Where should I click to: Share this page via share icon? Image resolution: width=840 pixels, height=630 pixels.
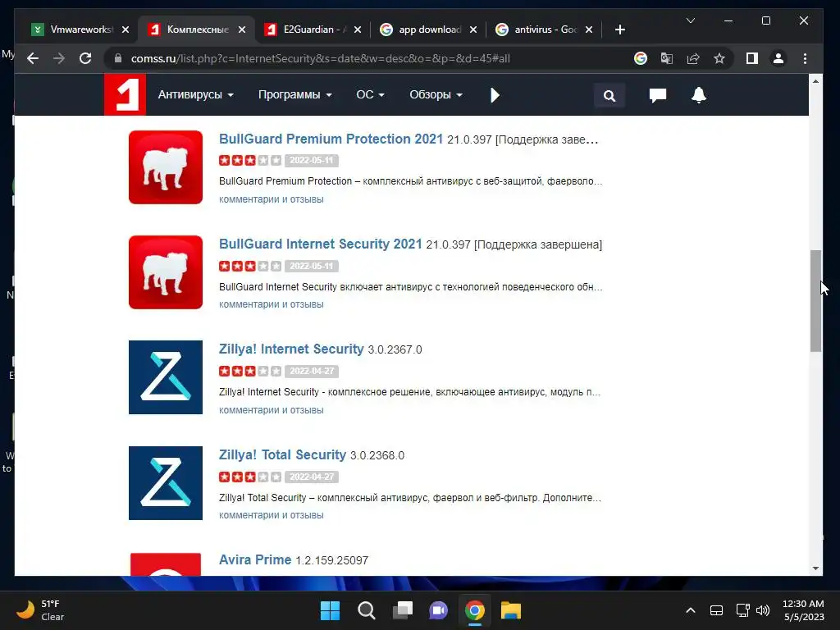point(693,58)
